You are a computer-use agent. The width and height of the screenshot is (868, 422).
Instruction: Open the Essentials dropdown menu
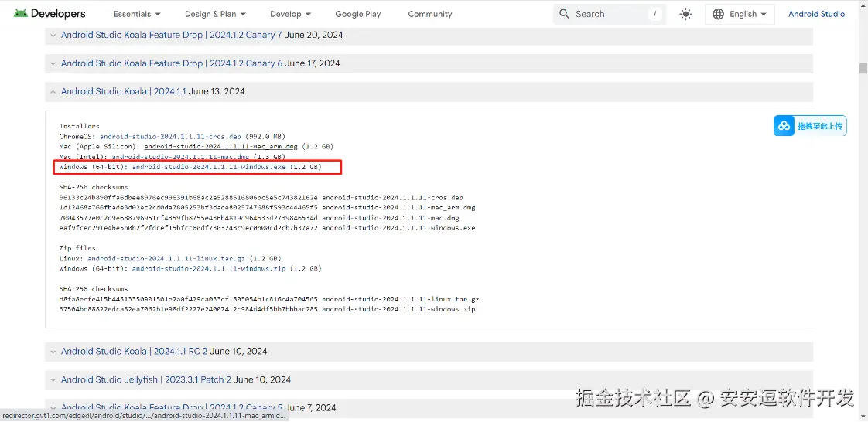(x=137, y=15)
